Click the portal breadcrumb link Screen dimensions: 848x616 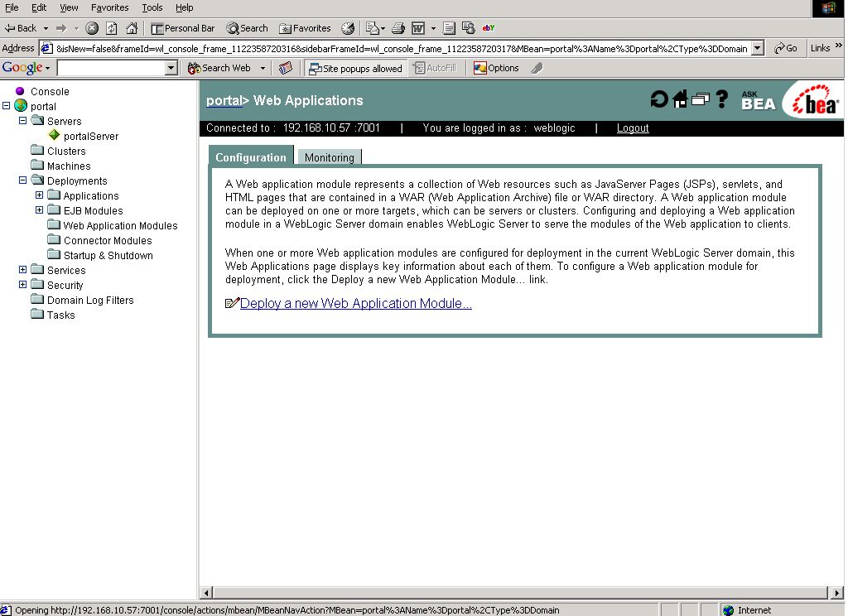(224, 100)
